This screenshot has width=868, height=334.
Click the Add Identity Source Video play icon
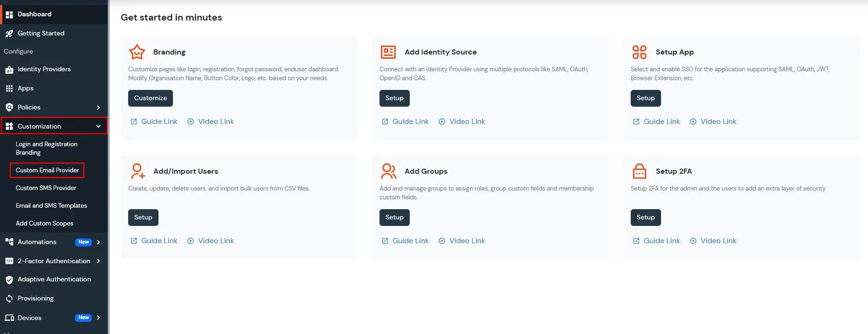(442, 122)
